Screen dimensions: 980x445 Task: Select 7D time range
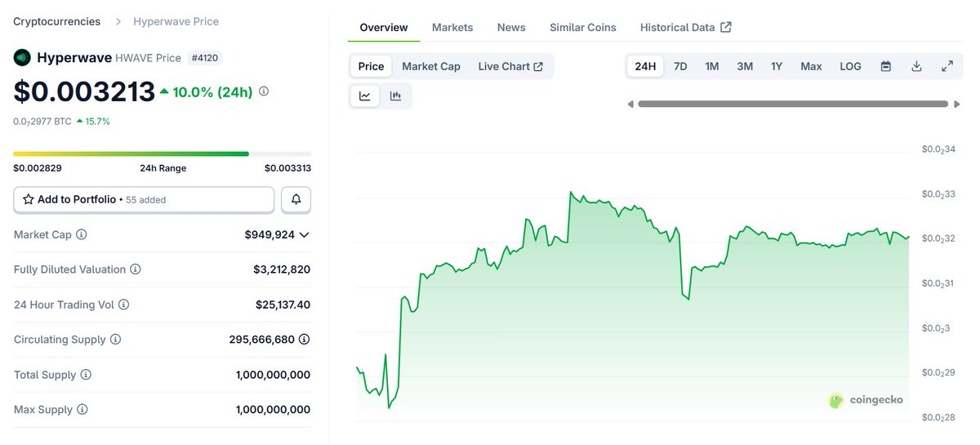click(x=680, y=66)
